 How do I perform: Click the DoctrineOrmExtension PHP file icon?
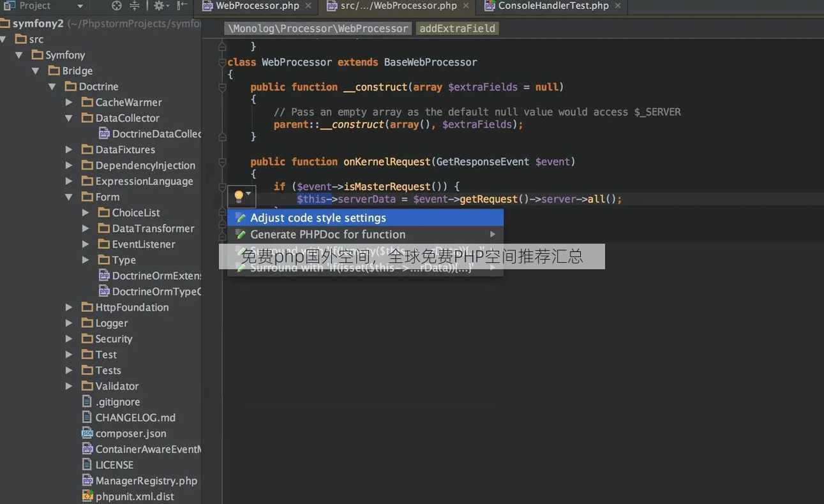104,276
